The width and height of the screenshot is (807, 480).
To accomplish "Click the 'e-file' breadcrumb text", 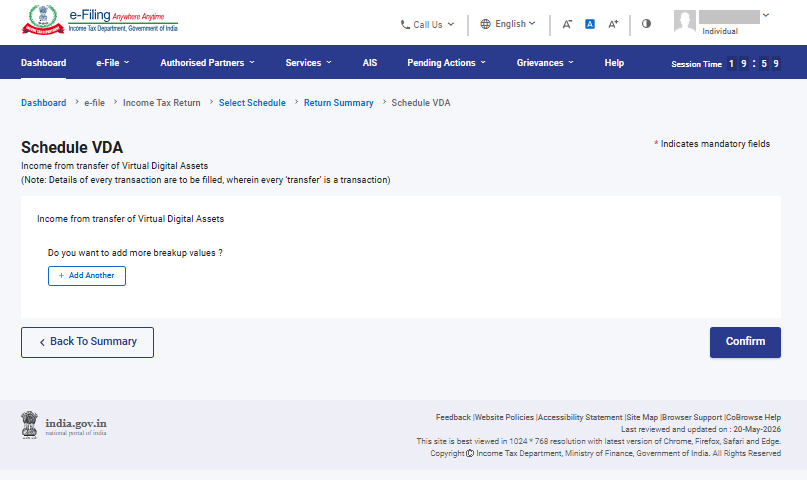I will 95,103.
